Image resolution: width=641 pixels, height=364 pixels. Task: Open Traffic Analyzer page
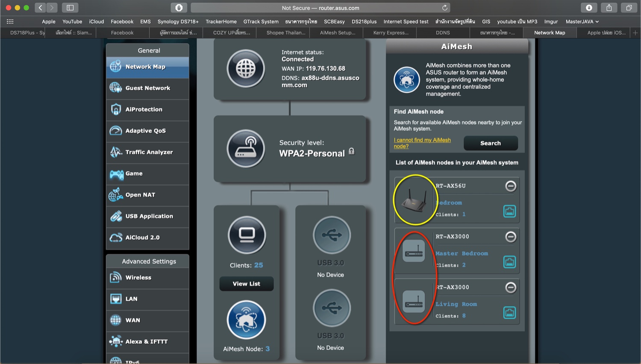[x=147, y=153]
